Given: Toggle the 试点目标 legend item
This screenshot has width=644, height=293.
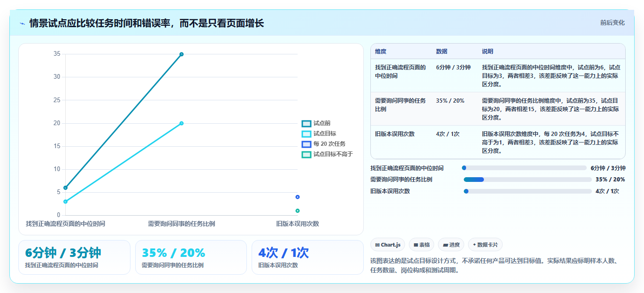Looking at the screenshot, I should point(319,134).
